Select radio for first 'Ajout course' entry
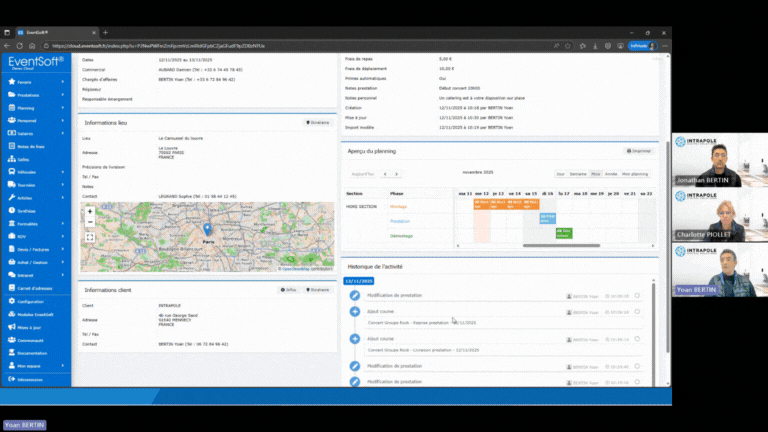 point(637,312)
